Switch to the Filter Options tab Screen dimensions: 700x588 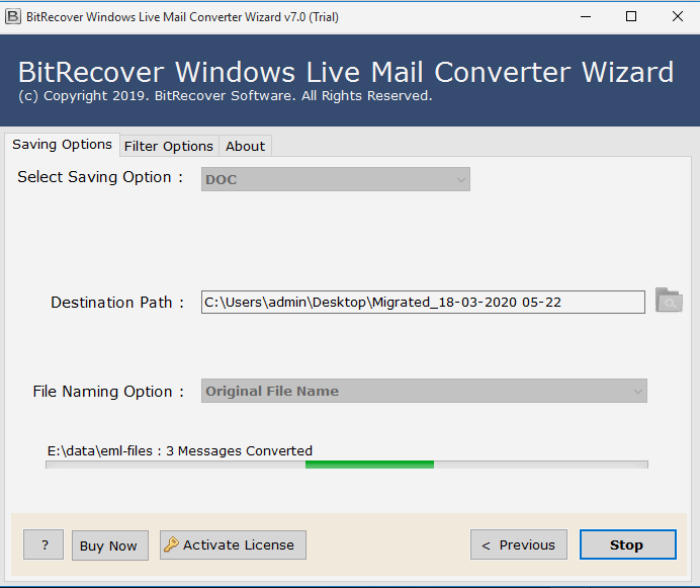(x=169, y=146)
